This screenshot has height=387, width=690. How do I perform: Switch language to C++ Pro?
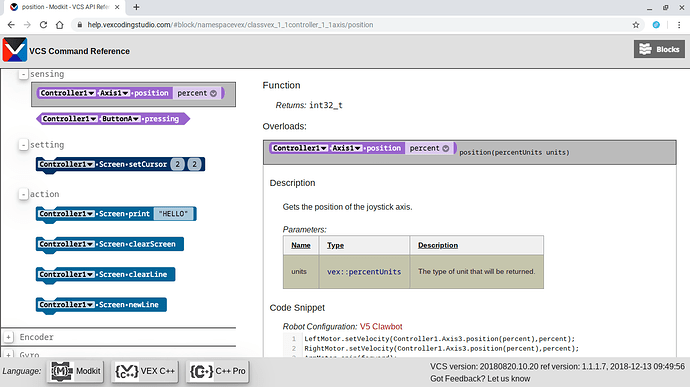pyautogui.click(x=218, y=371)
